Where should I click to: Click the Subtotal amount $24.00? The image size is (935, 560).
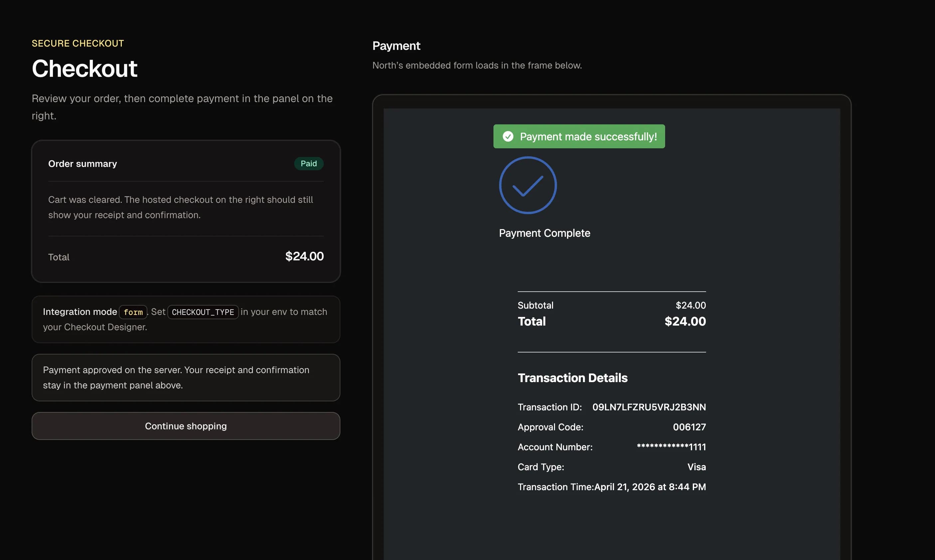[x=691, y=305]
